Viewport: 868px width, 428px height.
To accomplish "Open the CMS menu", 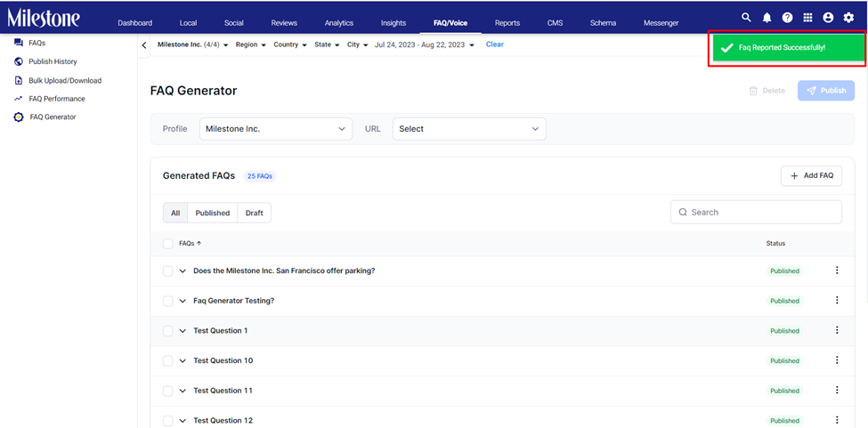I will point(555,23).
